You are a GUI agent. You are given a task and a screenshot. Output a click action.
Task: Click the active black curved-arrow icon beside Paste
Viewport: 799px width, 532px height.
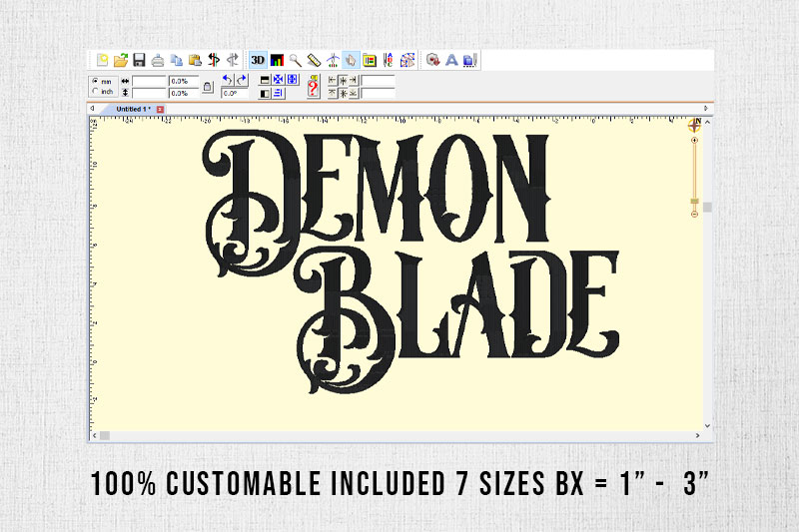tap(214, 60)
